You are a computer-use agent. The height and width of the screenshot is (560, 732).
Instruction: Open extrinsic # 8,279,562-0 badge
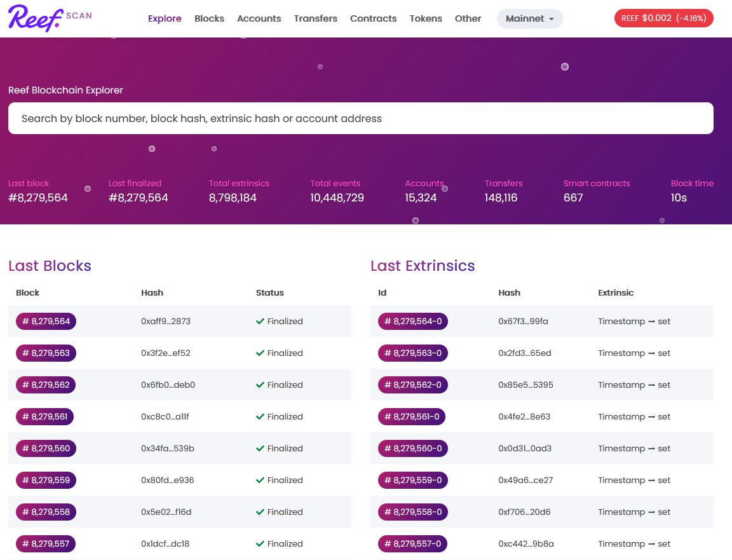[412, 385]
